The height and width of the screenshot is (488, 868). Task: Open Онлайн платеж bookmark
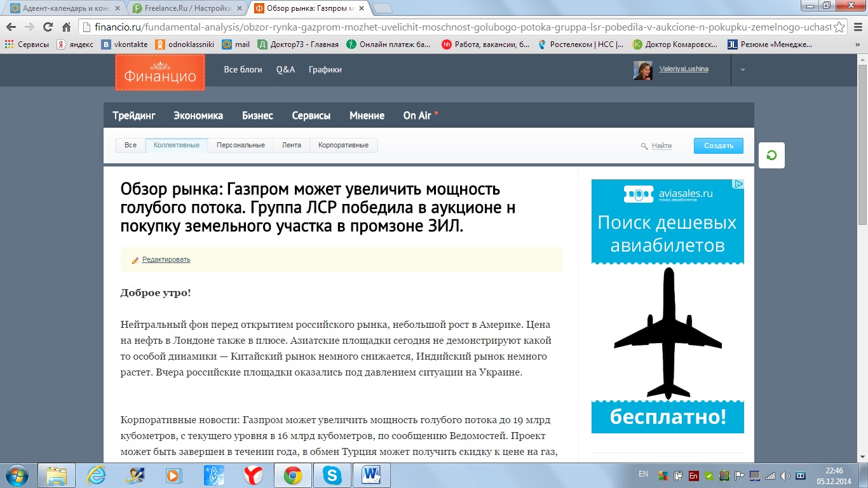(389, 44)
